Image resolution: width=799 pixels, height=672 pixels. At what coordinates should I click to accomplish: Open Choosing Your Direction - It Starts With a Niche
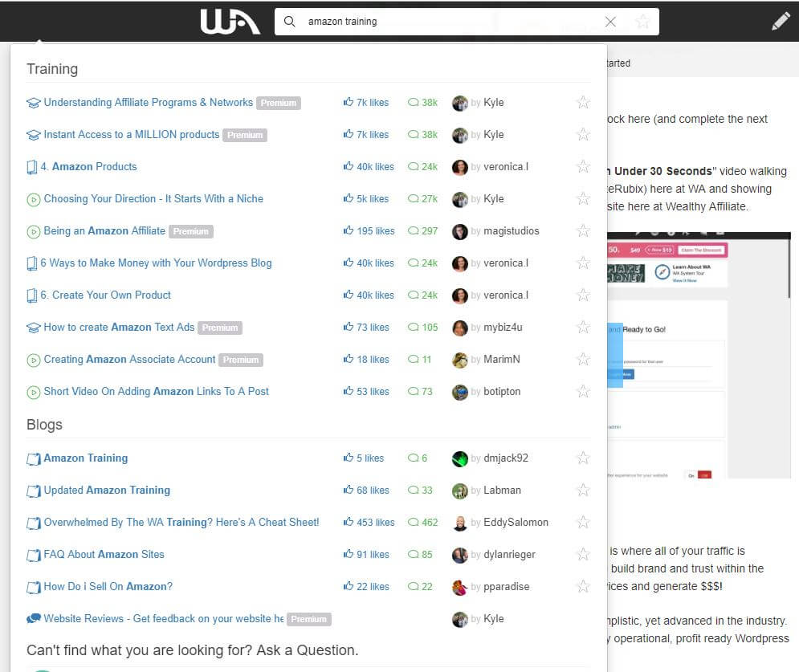tap(153, 198)
